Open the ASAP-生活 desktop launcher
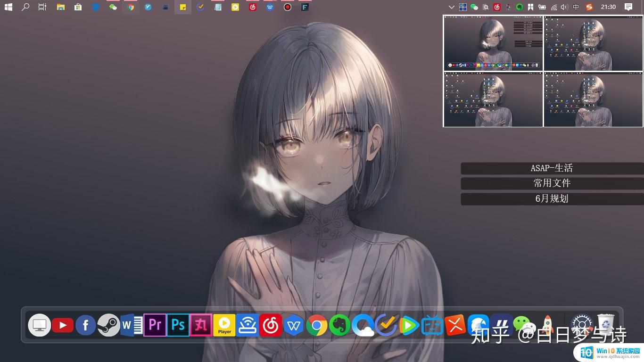The height and width of the screenshot is (362, 644). (x=552, y=168)
